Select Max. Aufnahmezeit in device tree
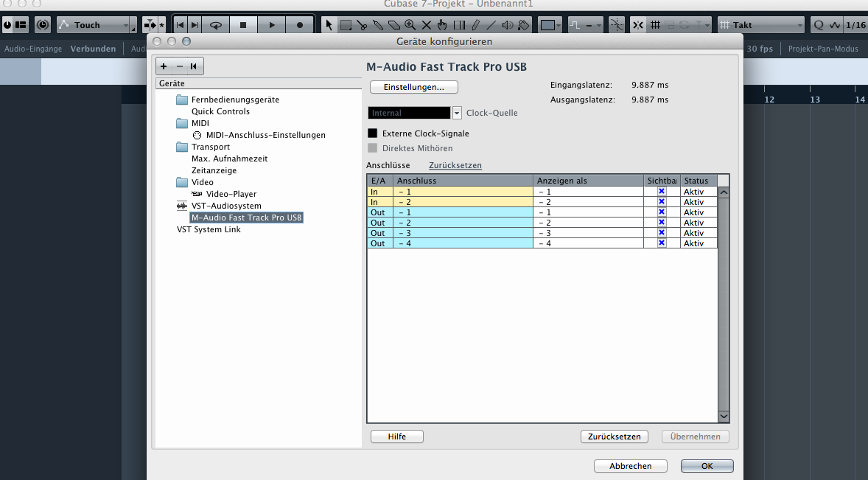 tap(229, 159)
